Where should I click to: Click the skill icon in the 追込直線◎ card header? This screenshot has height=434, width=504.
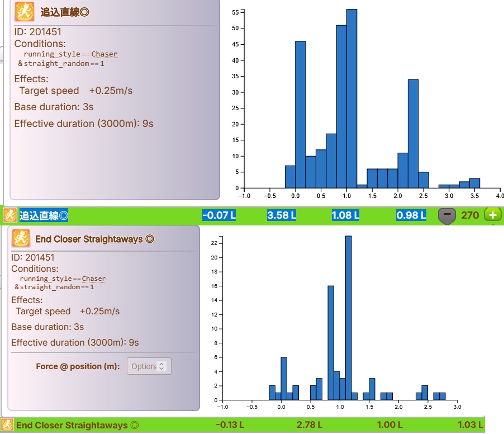click(x=25, y=12)
